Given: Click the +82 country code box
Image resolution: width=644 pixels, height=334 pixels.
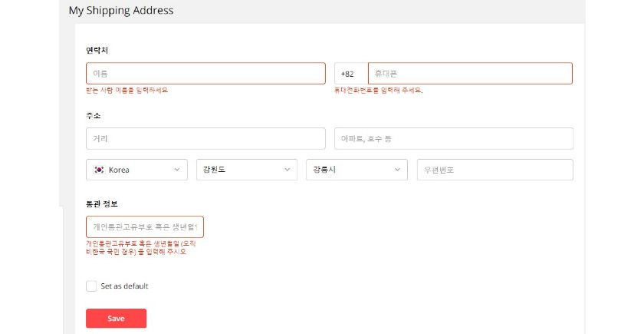Looking at the screenshot, I should (351, 74).
